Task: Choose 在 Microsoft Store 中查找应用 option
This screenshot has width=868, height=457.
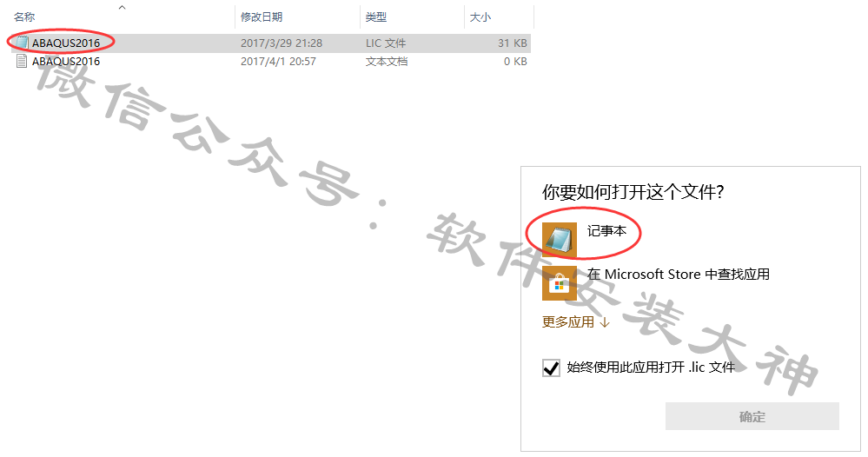Action: [678, 275]
